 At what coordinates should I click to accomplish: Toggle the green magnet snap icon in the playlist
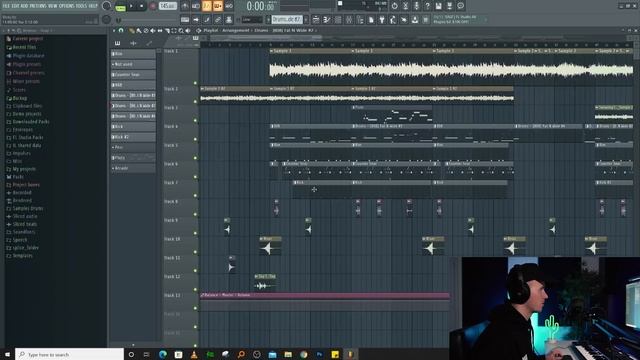click(x=121, y=30)
